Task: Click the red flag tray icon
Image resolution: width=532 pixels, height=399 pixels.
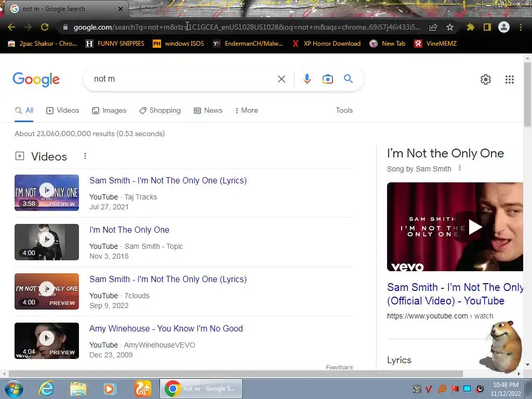Action: 455,389
